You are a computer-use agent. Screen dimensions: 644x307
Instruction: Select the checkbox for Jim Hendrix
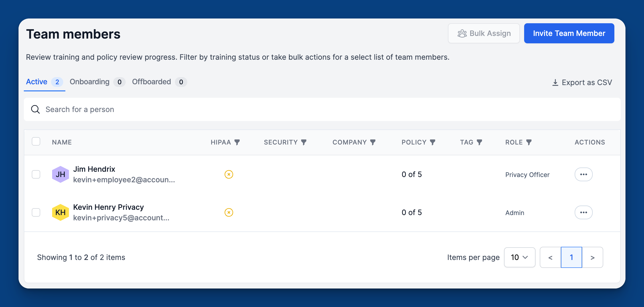point(36,174)
